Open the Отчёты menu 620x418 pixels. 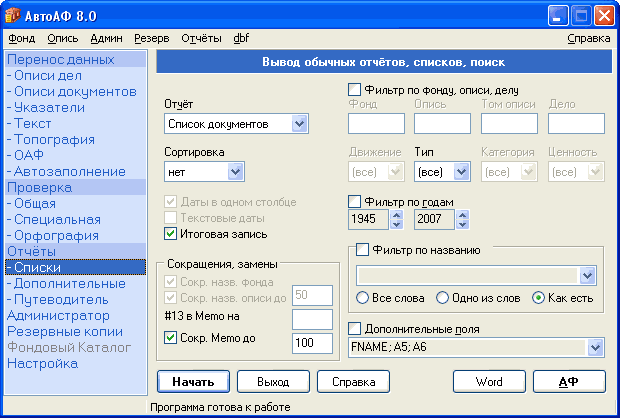pyautogui.click(x=201, y=38)
